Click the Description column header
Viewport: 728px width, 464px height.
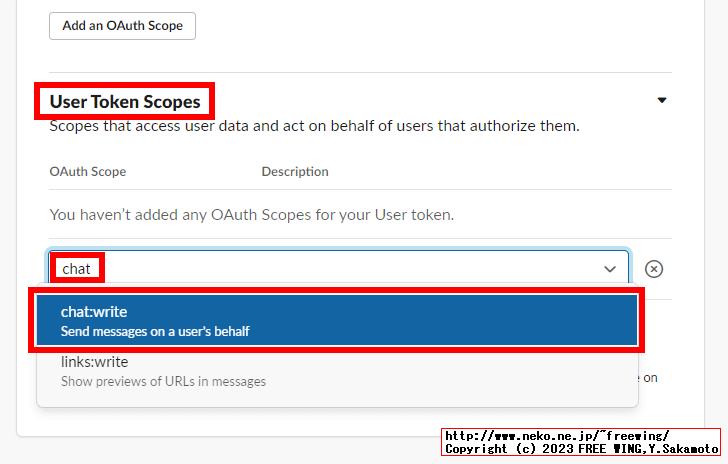(295, 171)
